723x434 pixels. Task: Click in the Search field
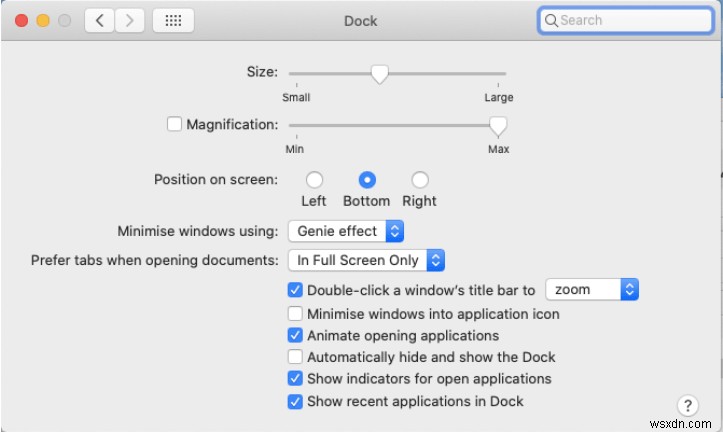[x=625, y=20]
